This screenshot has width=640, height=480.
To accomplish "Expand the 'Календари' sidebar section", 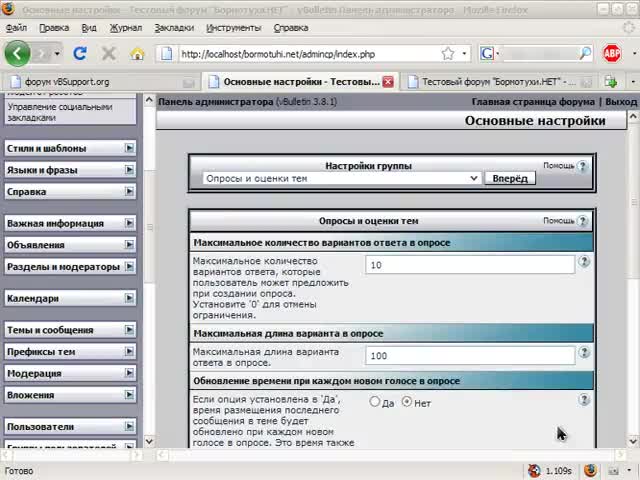I will [x=129, y=298].
